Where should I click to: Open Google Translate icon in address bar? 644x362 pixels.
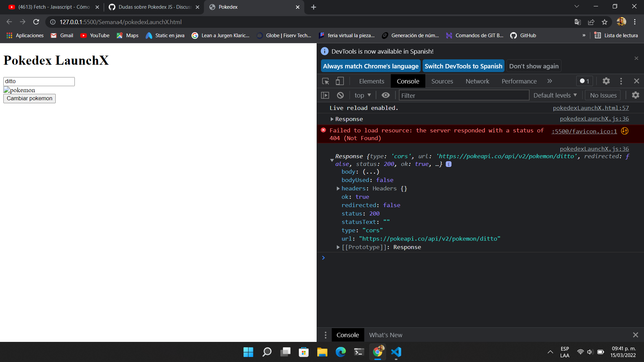point(578,22)
